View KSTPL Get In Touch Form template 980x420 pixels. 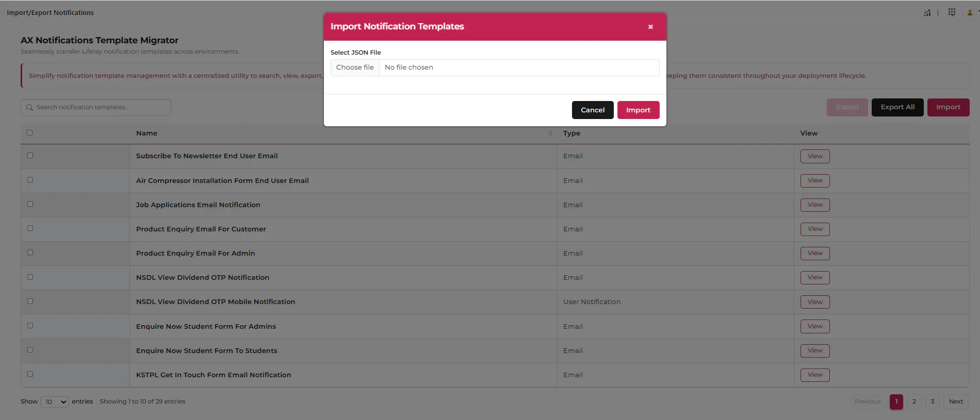click(x=815, y=375)
